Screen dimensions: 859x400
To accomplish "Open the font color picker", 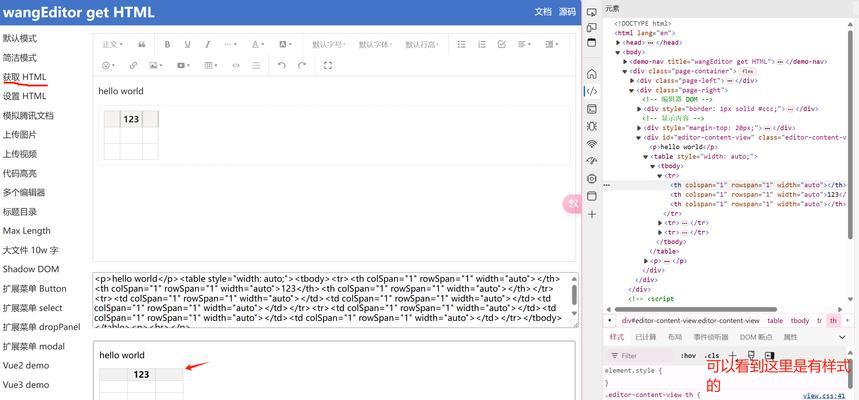I will 258,44.
